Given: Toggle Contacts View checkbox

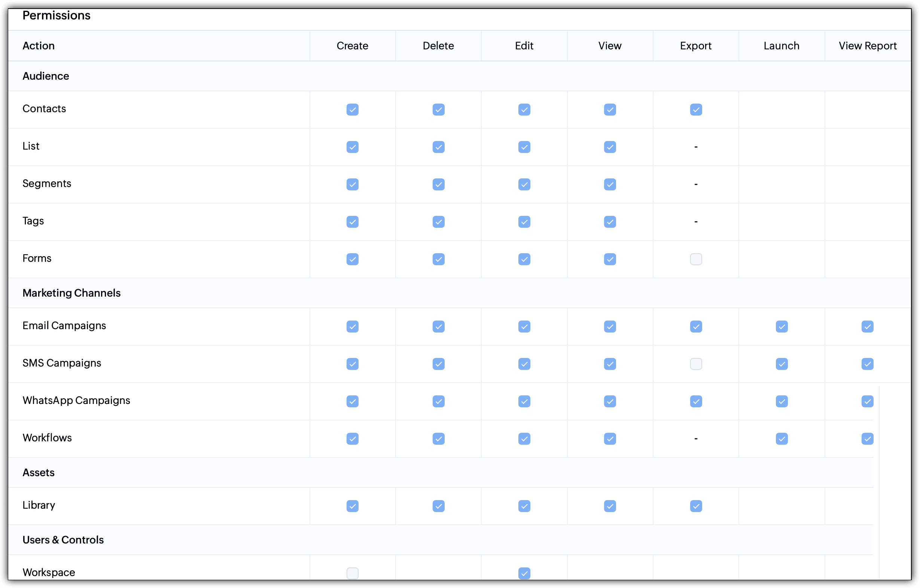Looking at the screenshot, I should pos(610,110).
